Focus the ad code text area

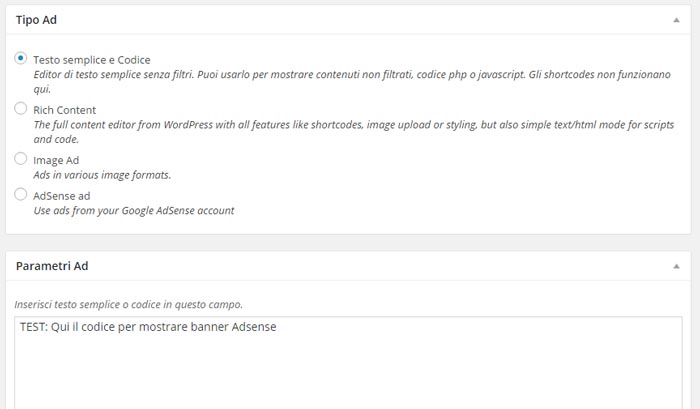(348, 363)
